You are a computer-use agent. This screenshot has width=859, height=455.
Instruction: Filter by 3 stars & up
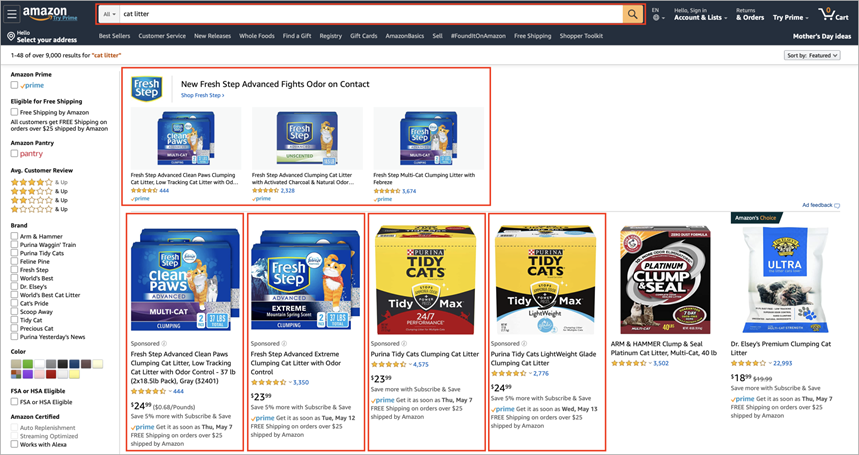(39, 191)
